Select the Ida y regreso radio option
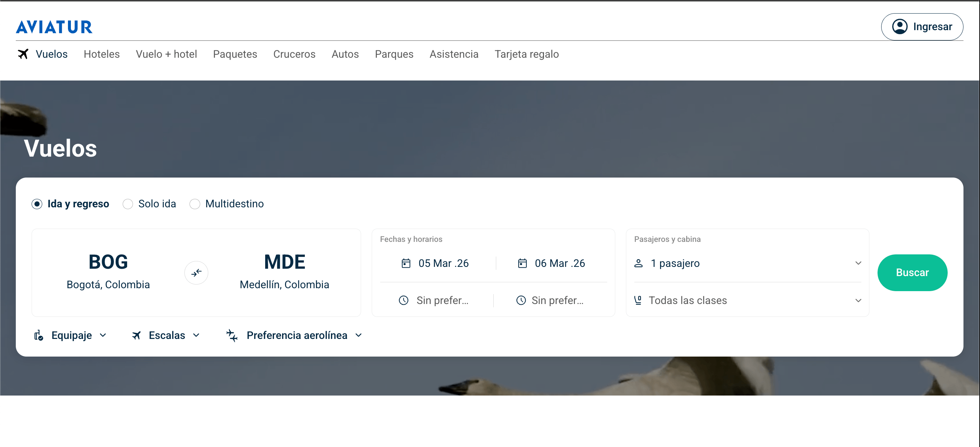 point(37,204)
